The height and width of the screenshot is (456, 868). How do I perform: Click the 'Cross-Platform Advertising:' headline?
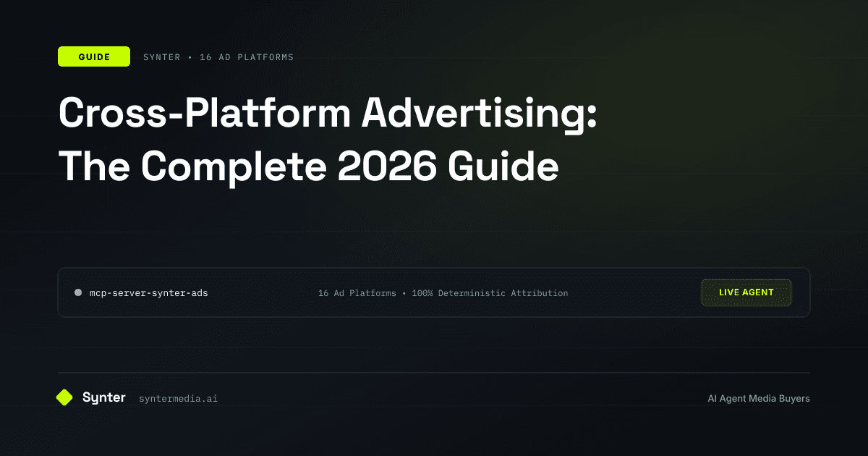click(329, 114)
